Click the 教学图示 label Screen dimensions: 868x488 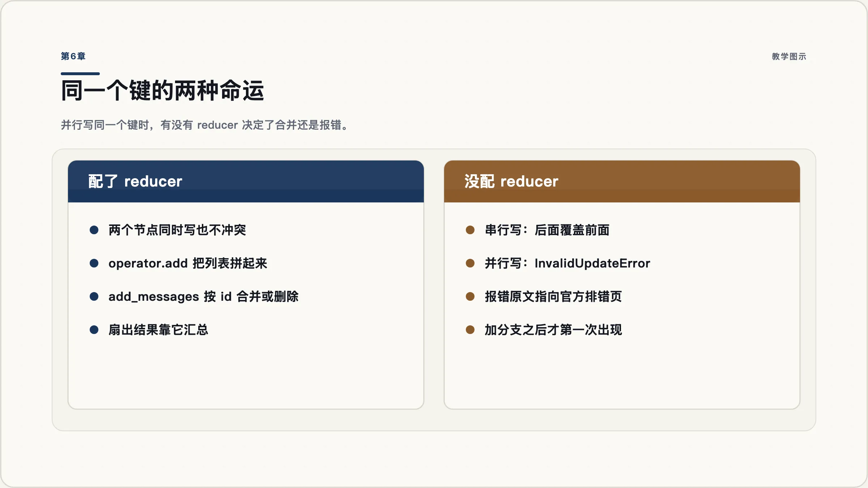789,56
